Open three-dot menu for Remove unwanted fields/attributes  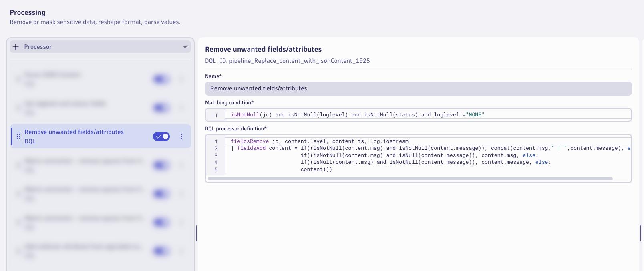(181, 137)
